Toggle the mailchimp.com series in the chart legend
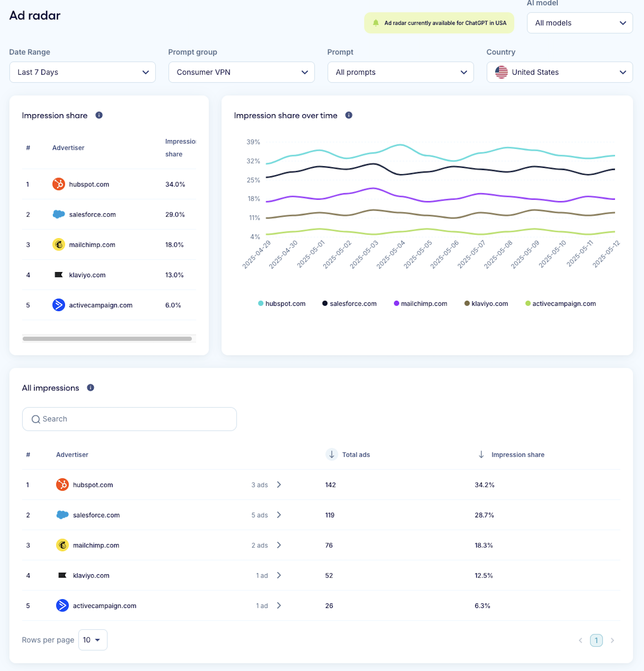Viewport: 644px width, 671px height. pos(421,304)
